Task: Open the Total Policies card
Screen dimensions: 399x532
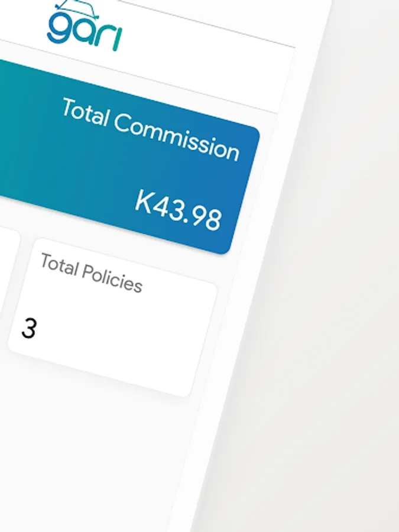Action: (x=112, y=319)
